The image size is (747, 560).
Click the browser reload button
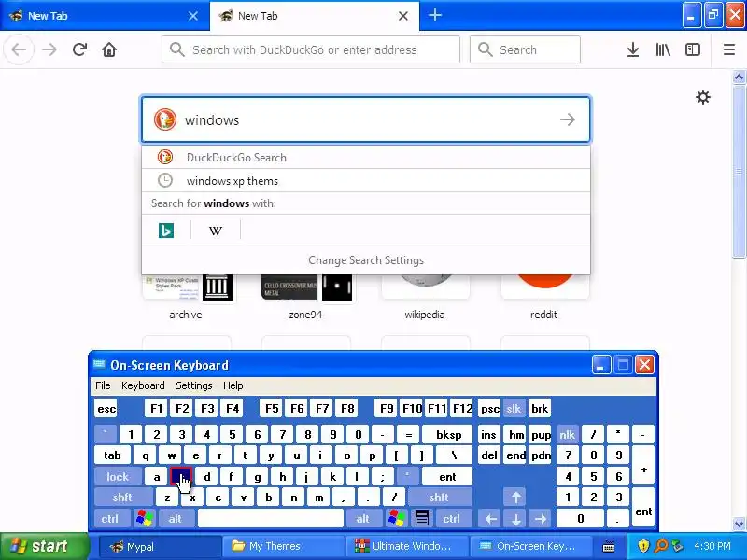pos(79,49)
